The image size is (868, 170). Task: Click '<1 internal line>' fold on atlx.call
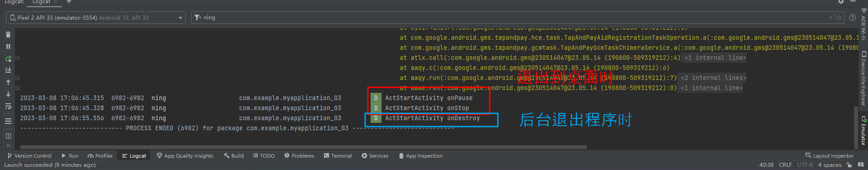tap(715, 58)
